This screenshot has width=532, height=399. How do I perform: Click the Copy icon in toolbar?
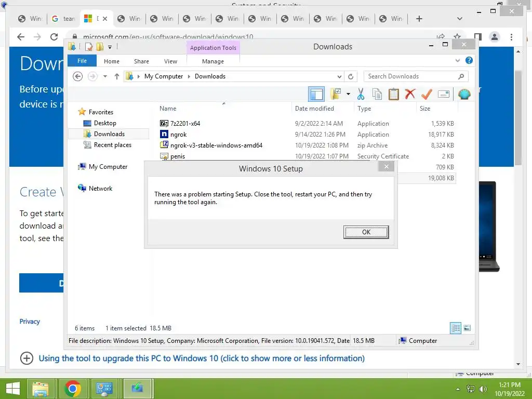[x=377, y=94]
